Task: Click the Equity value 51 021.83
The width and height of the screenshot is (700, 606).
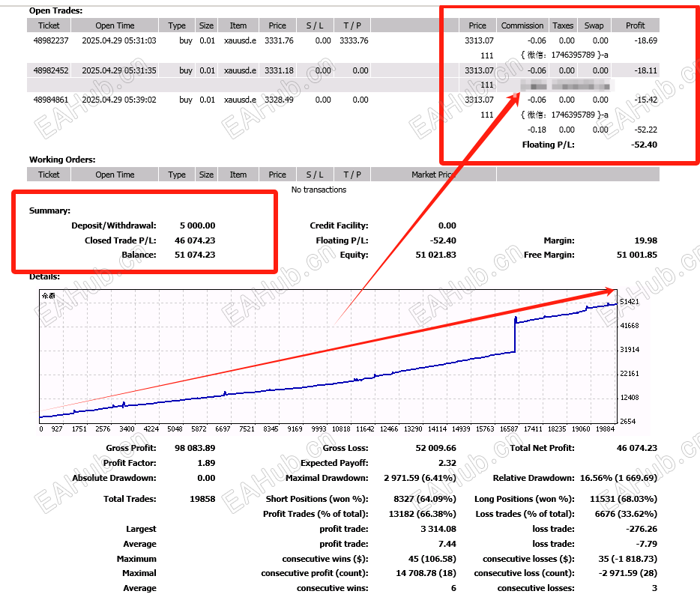Action: coord(435,255)
